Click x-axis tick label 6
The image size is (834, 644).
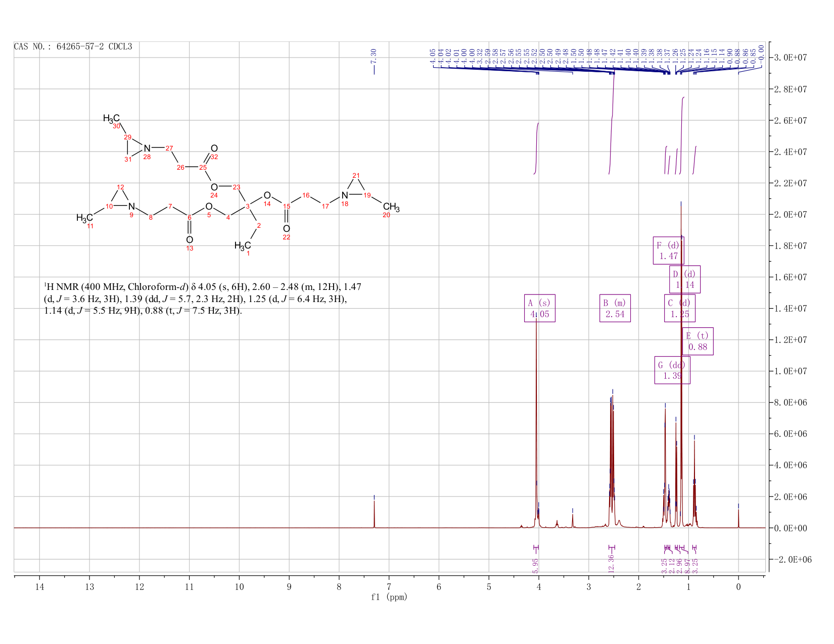coord(439,587)
